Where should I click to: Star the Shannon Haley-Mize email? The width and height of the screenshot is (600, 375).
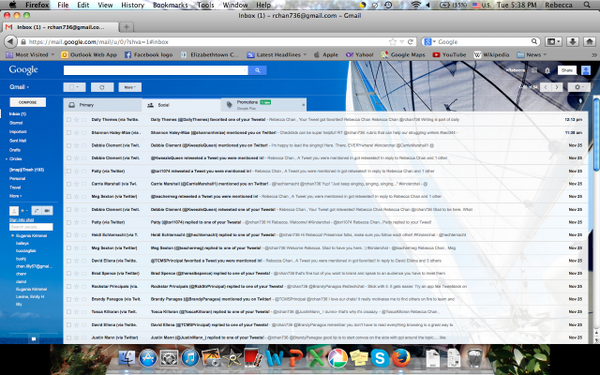[76, 133]
